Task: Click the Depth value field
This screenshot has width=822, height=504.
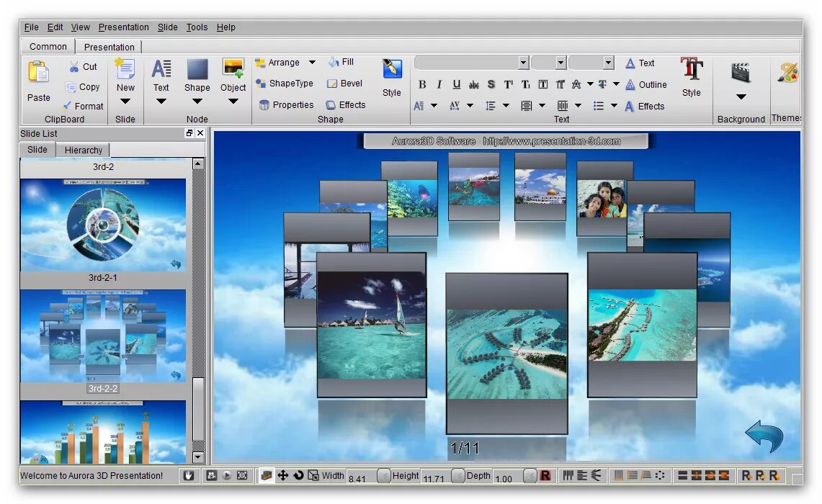Action: [x=508, y=476]
